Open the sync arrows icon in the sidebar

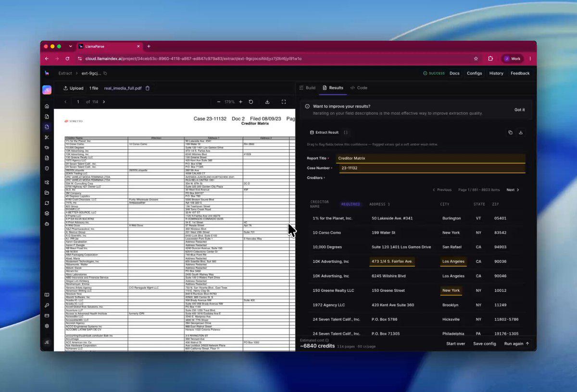[x=47, y=203]
